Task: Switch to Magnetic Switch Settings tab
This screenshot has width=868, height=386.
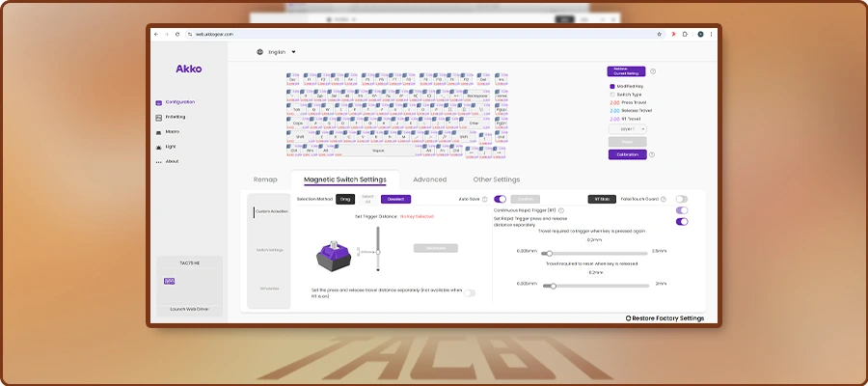Action: coord(345,179)
